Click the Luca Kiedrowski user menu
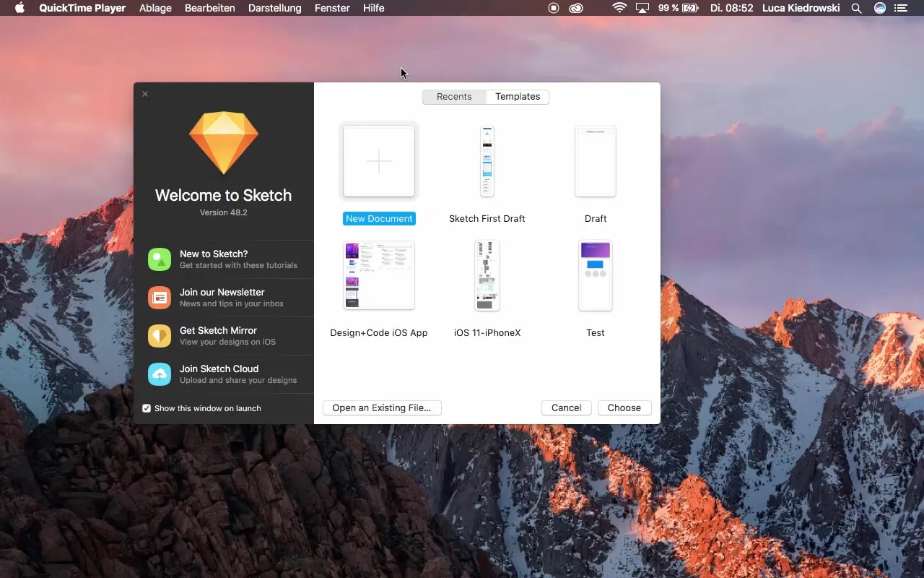Screen dimensions: 924x578 [801, 8]
